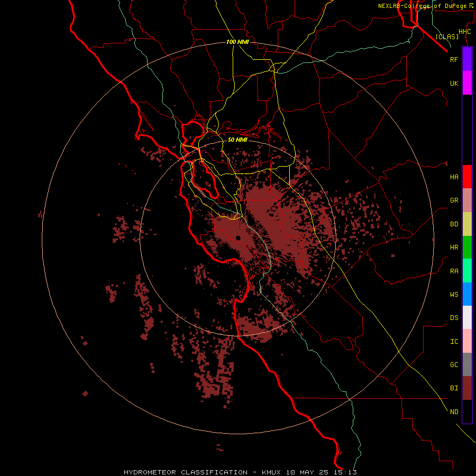Click the WS legend label
476x476 pixels.
pyautogui.click(x=454, y=295)
